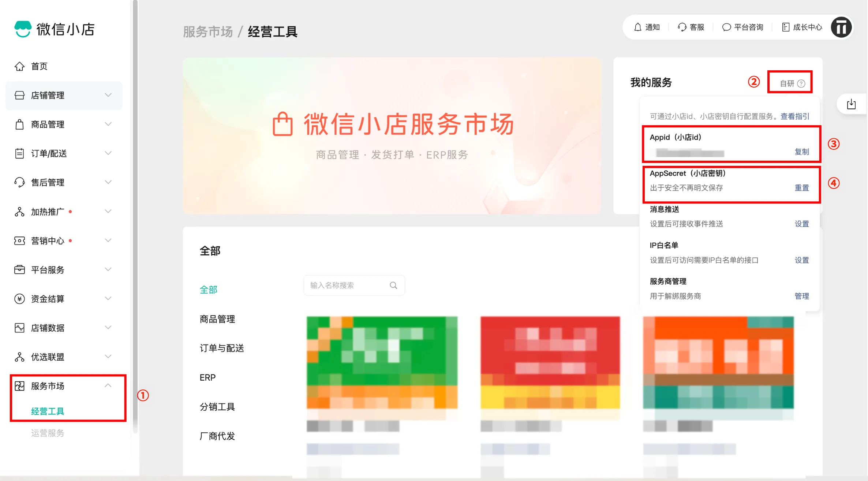Click the search magnifier icon

tap(393, 285)
